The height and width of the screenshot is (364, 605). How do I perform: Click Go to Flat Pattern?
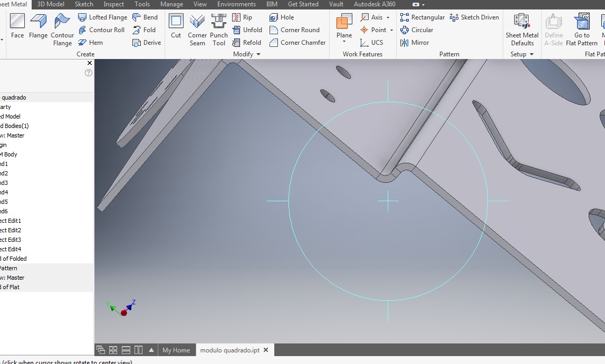point(582,29)
